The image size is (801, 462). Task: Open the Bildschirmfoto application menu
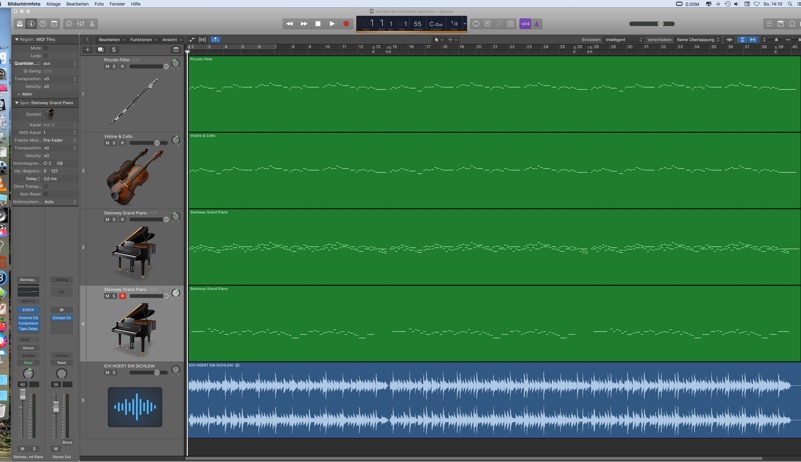[23, 4]
